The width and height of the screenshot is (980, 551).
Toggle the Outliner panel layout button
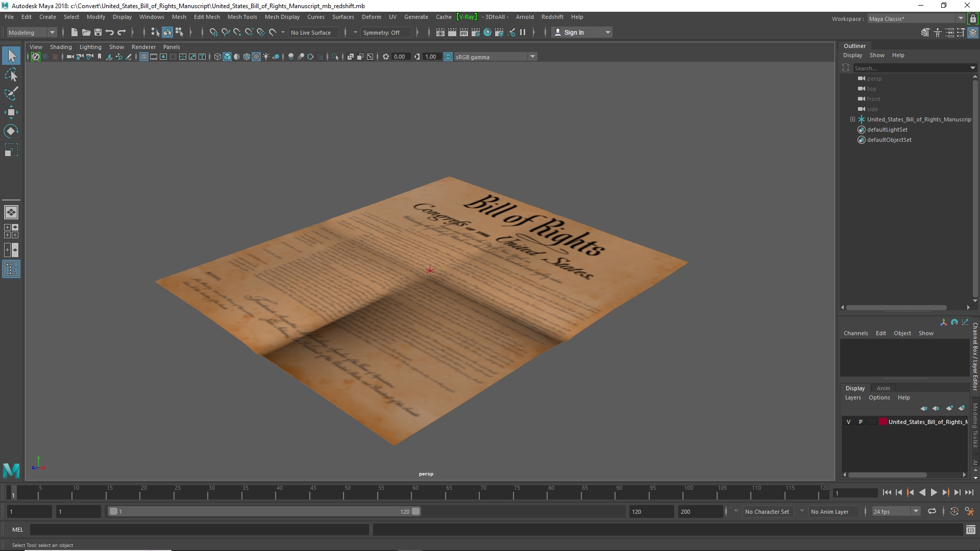pyautogui.click(x=11, y=269)
